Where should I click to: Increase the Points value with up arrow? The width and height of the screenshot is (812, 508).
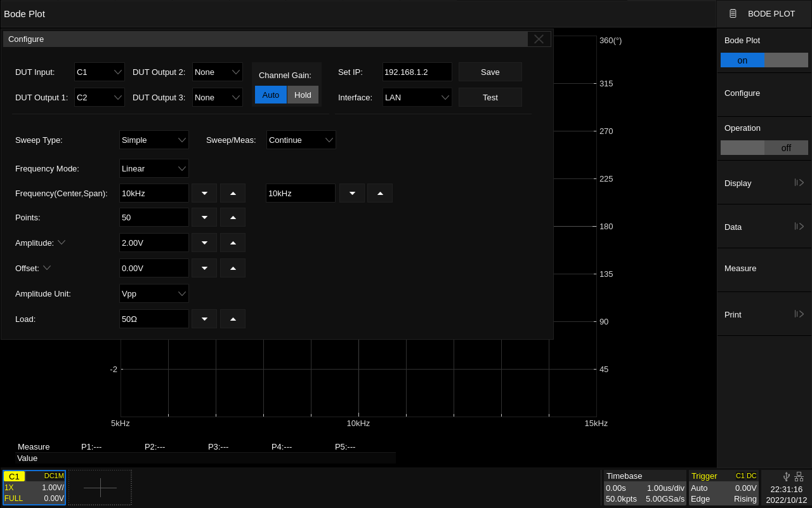[x=233, y=217]
